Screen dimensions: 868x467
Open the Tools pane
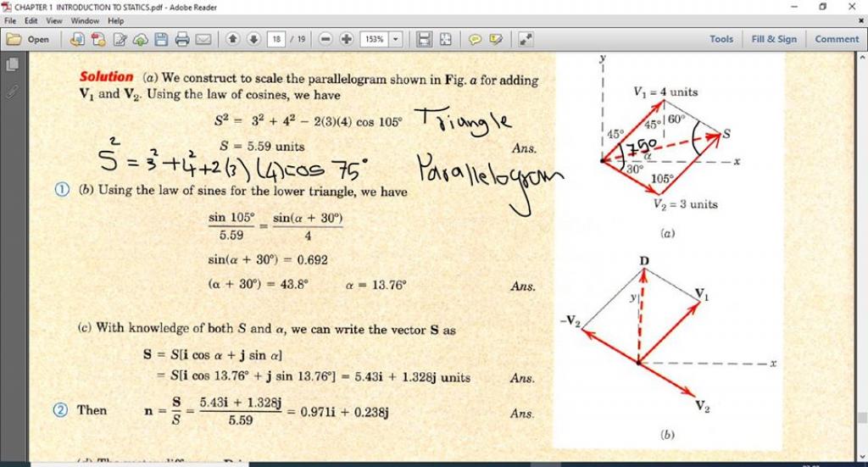pos(721,39)
